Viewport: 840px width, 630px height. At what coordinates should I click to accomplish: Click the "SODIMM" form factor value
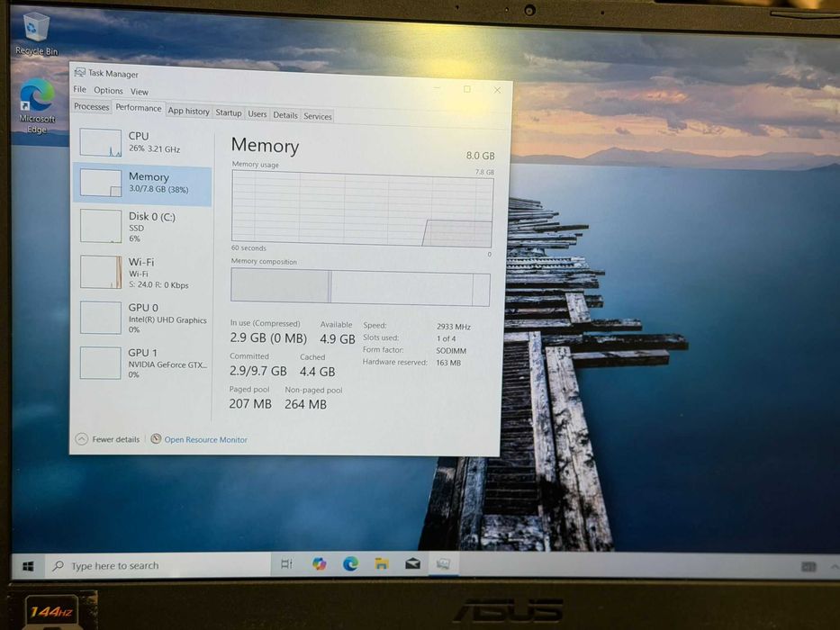point(451,351)
